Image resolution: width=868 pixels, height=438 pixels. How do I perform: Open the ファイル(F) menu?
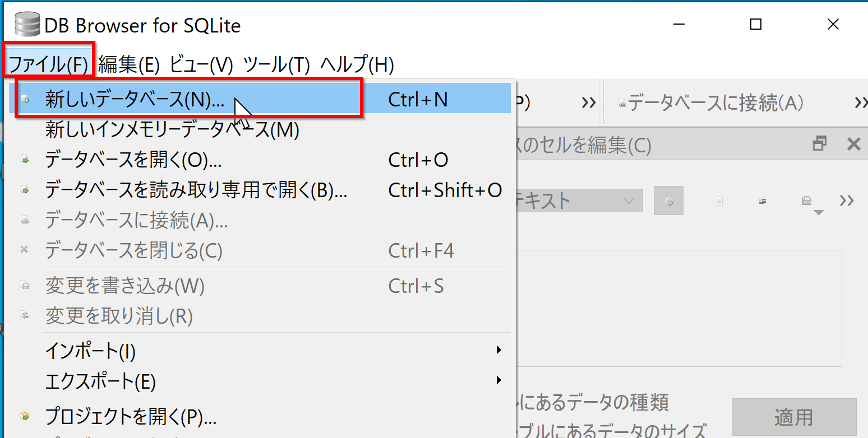pos(49,65)
